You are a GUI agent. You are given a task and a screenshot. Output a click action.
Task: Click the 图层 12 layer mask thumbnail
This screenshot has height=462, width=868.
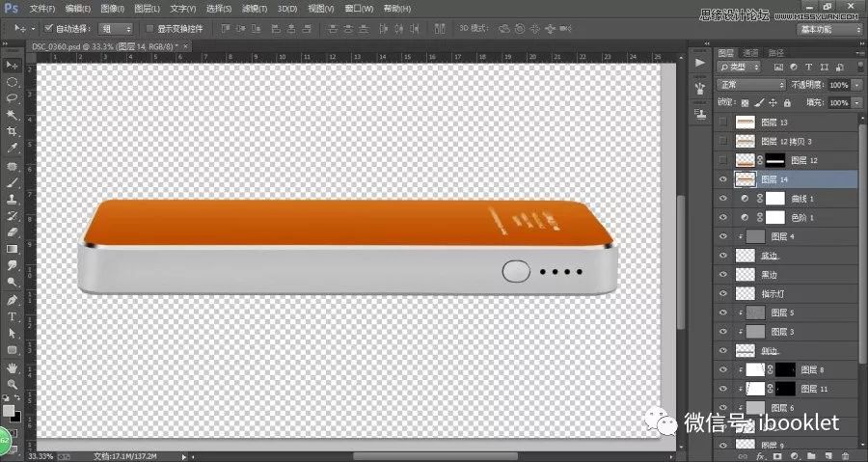[775, 160]
